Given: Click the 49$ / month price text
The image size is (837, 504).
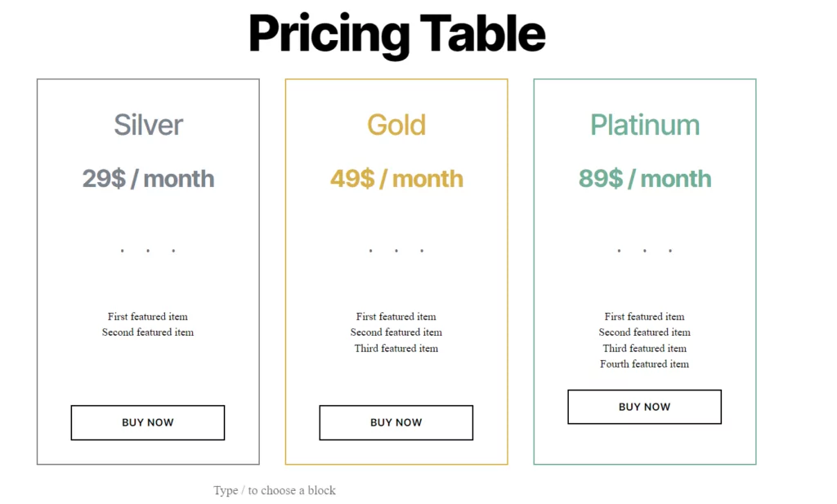Looking at the screenshot, I should pyautogui.click(x=396, y=179).
